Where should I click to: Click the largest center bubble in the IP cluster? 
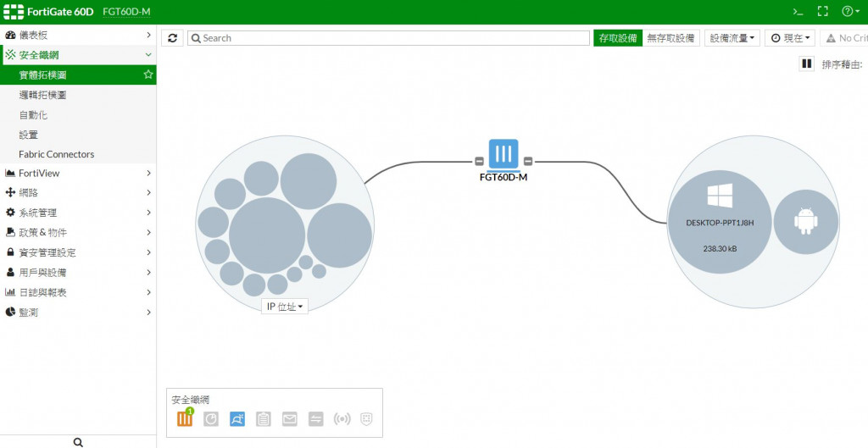(x=267, y=235)
